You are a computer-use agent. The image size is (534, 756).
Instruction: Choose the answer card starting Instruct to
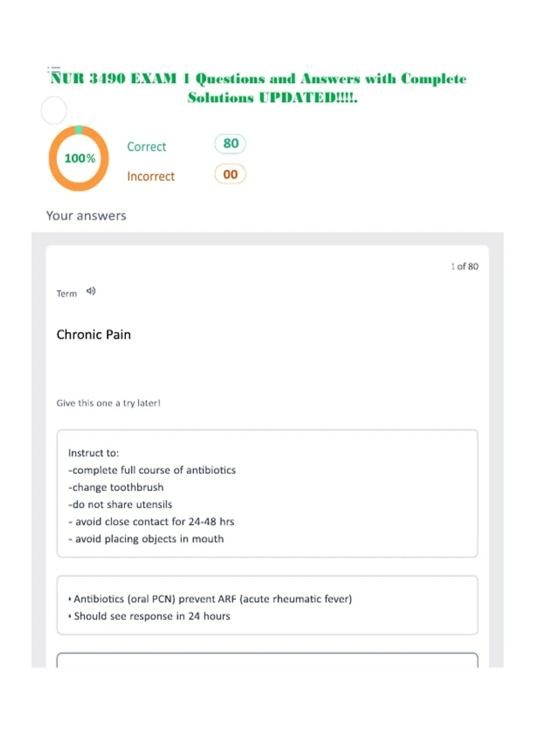click(x=267, y=493)
